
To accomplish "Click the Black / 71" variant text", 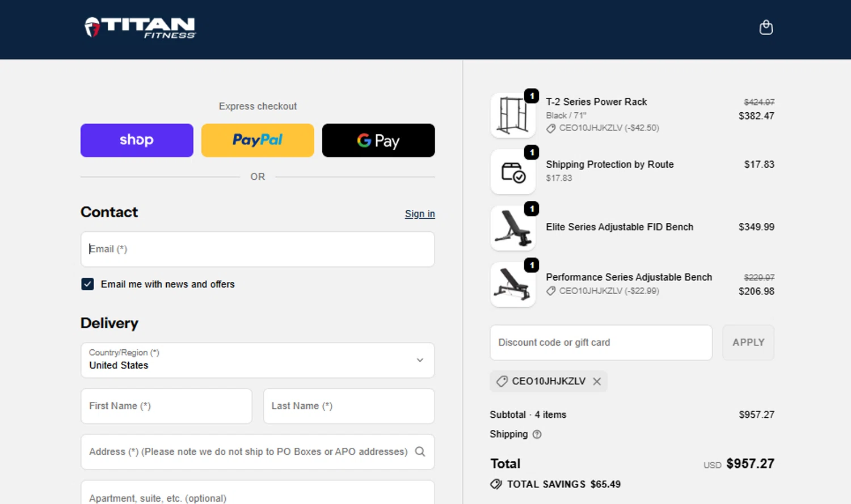I will pos(566,115).
